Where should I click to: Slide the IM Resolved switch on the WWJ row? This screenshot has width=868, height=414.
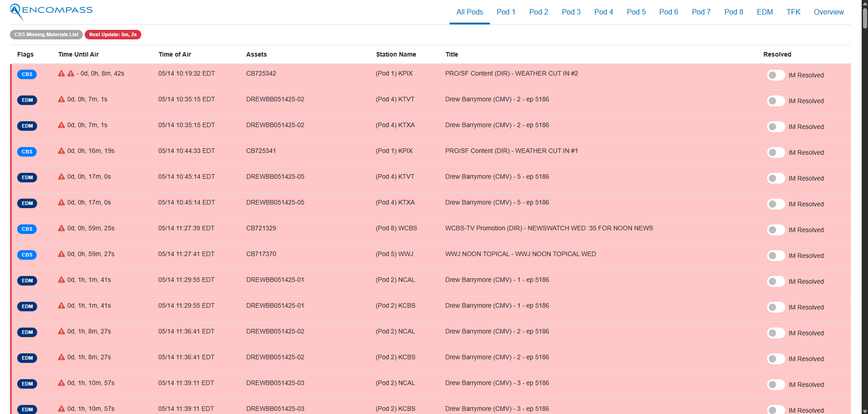click(x=776, y=256)
